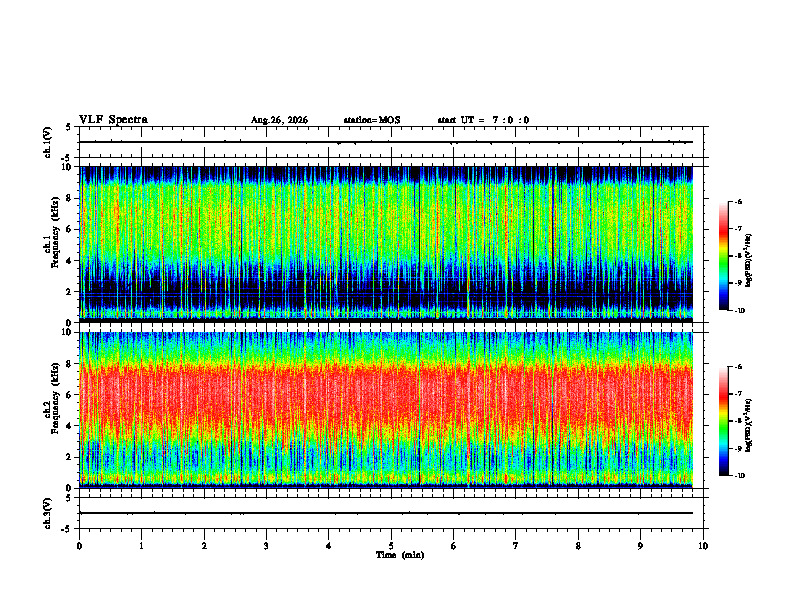Click time axis tick label "1"

click(141, 546)
